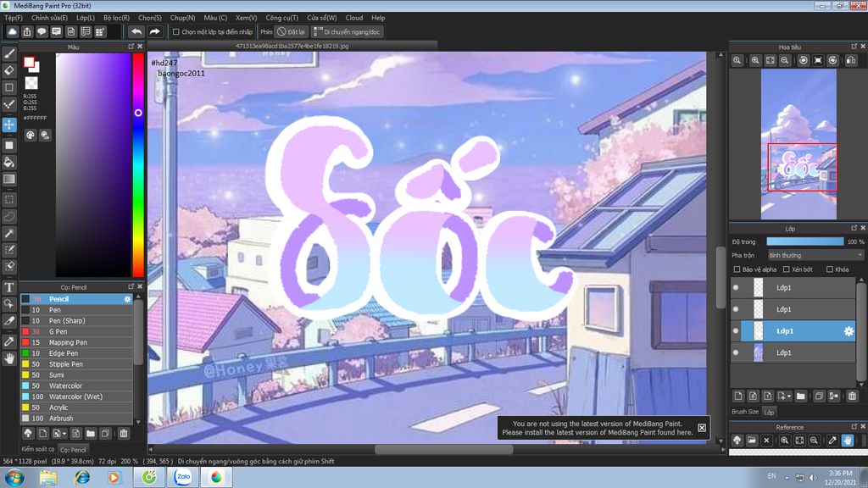Select the 'G Pen' brush
868x488 pixels.
pos(76,331)
